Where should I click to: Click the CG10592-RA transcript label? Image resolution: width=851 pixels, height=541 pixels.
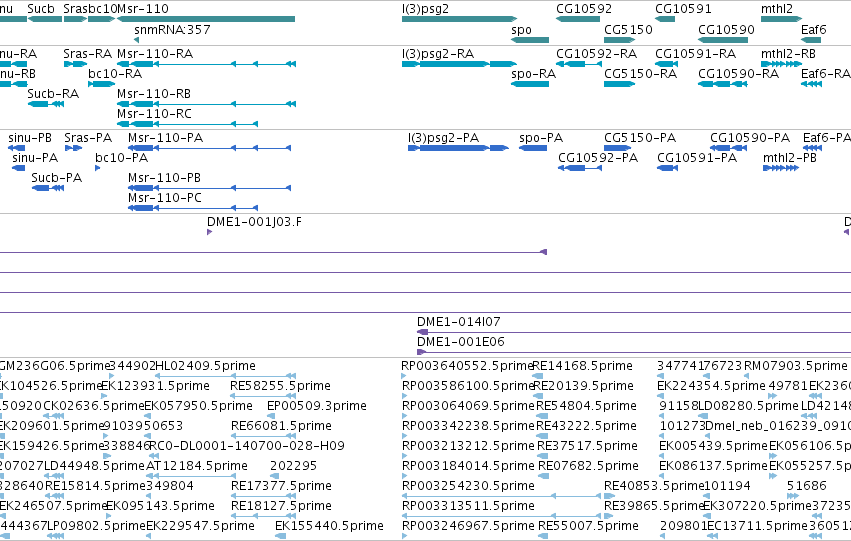point(596,54)
